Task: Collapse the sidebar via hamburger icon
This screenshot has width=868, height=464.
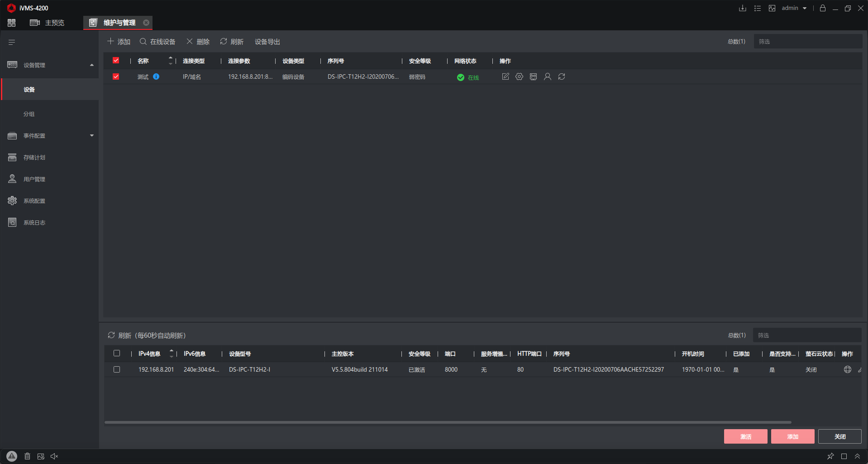Action: click(12, 42)
